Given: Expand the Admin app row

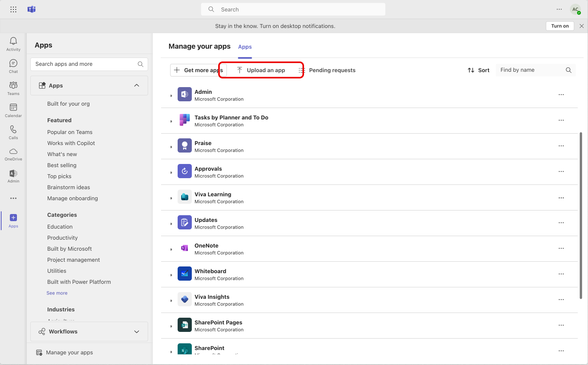Looking at the screenshot, I should (171, 96).
